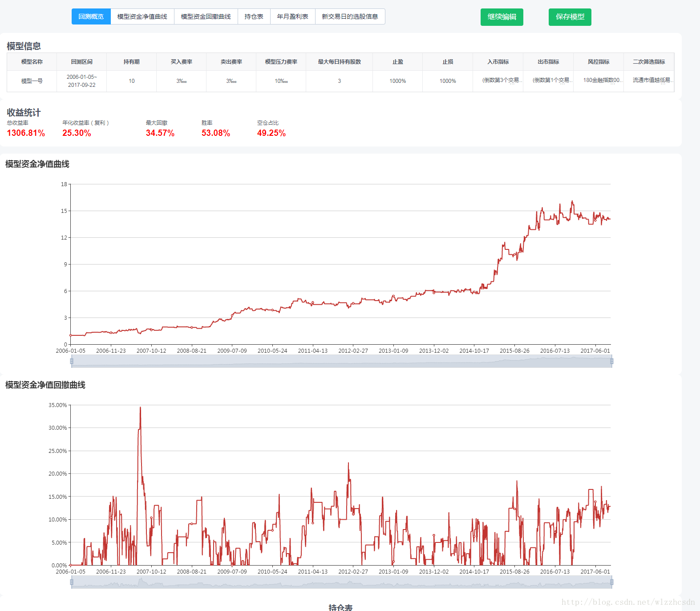
Task: Click the 止损 column header
Action: 448,62
